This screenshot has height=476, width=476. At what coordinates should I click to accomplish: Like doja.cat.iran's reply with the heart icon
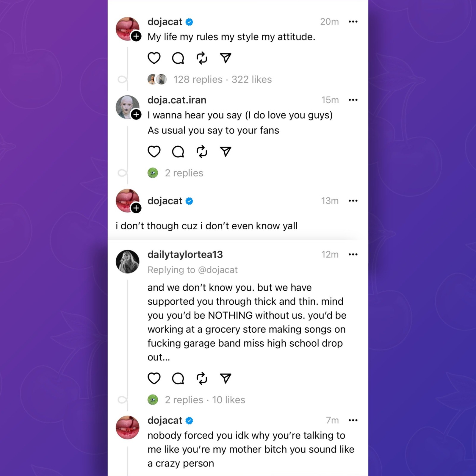click(x=154, y=151)
